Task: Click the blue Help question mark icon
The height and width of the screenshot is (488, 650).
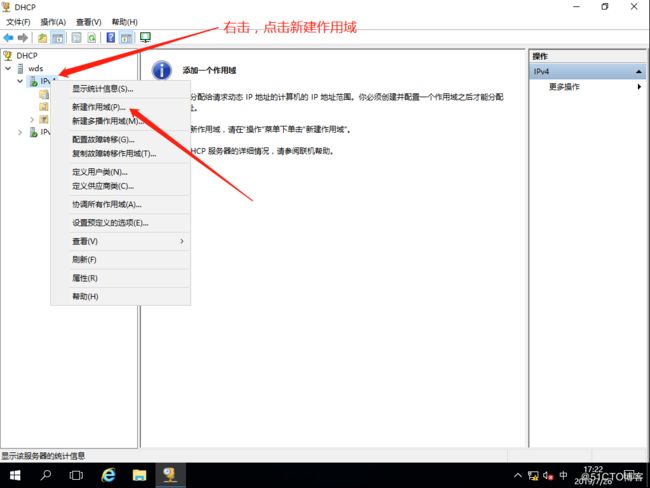Action: (x=111, y=38)
